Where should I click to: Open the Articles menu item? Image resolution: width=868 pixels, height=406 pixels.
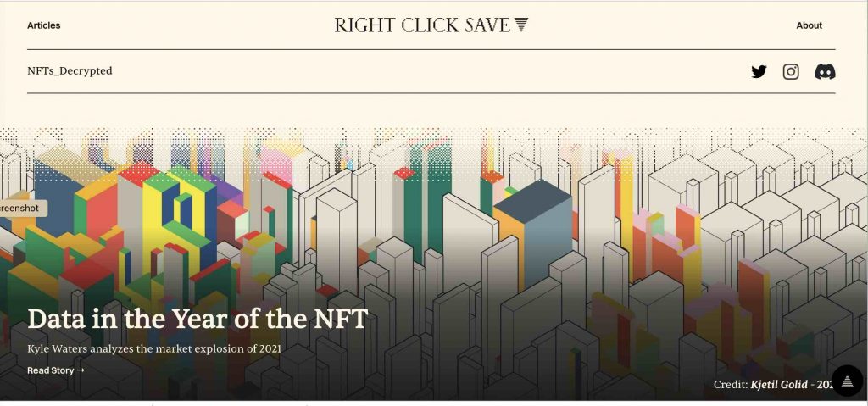(44, 25)
